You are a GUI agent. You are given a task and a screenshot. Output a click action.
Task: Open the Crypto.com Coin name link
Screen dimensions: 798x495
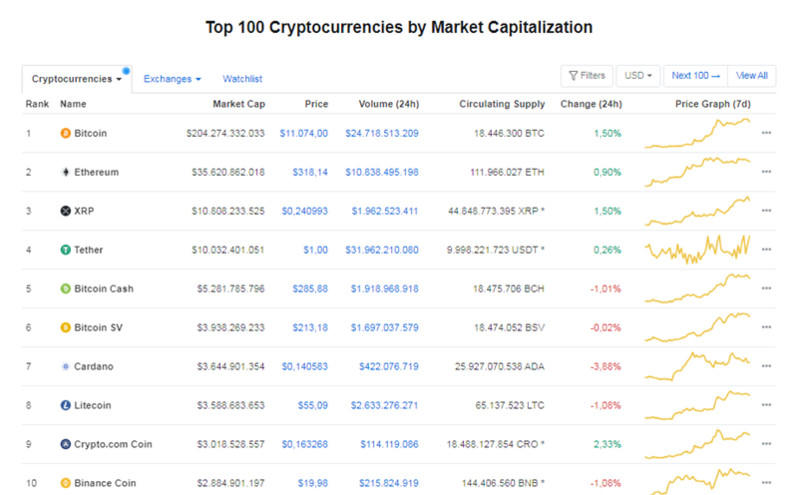point(112,444)
